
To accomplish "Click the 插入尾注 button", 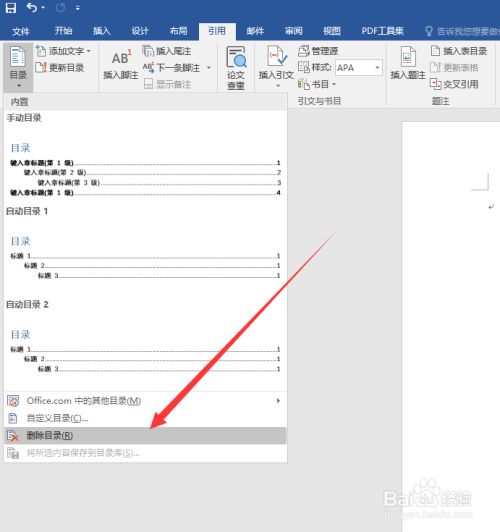I will 167,51.
